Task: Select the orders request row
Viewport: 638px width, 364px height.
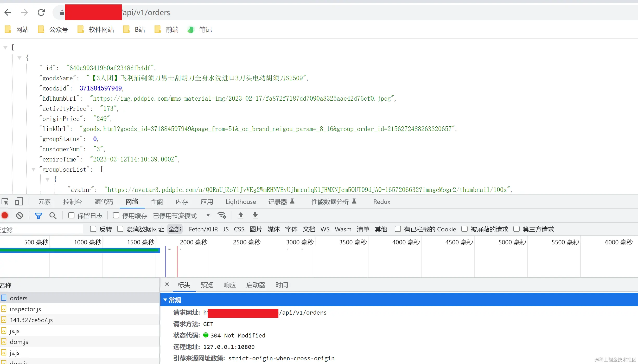Action: 80,298
